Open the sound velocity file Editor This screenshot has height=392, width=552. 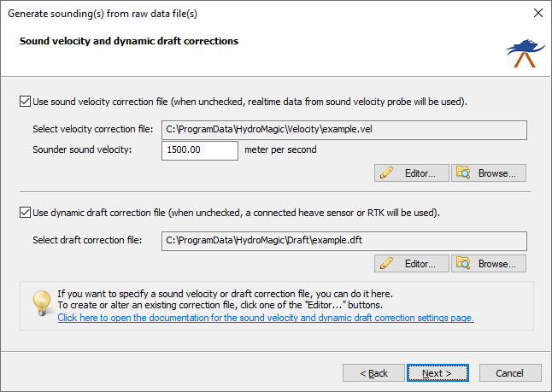(412, 173)
